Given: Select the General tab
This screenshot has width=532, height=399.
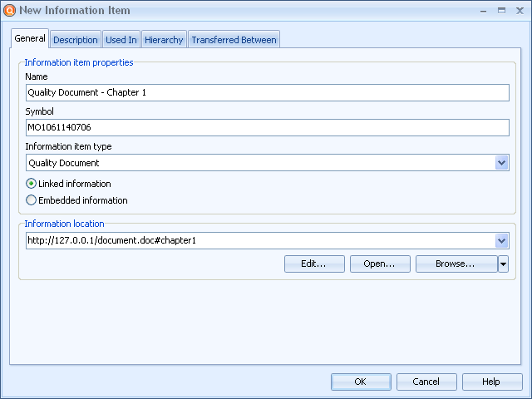Looking at the screenshot, I should pos(30,39).
